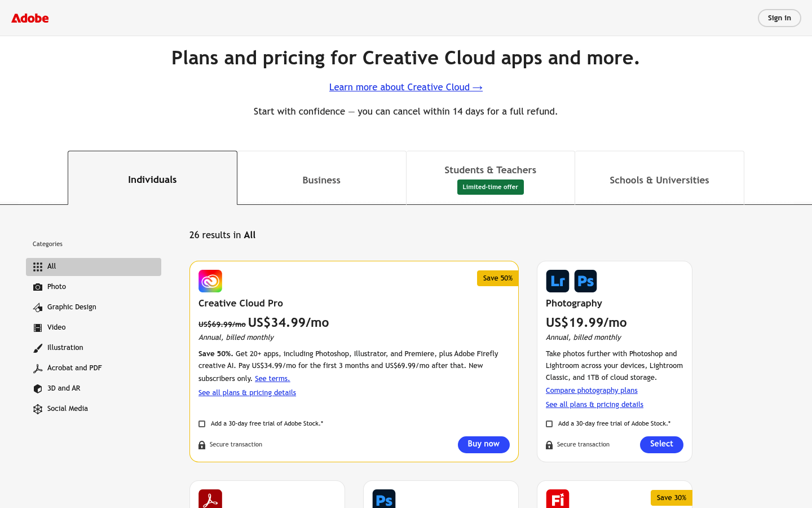The width and height of the screenshot is (812, 508).
Task: Click the 26 results in All text
Action: (223, 235)
